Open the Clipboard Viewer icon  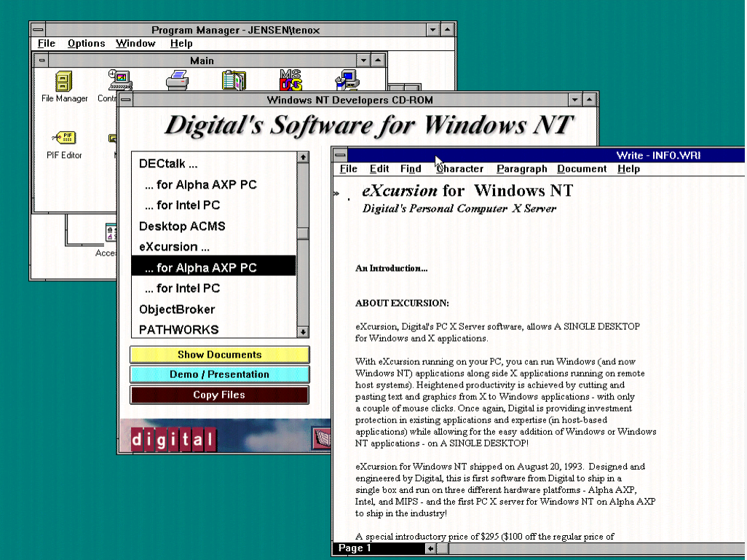234,80
